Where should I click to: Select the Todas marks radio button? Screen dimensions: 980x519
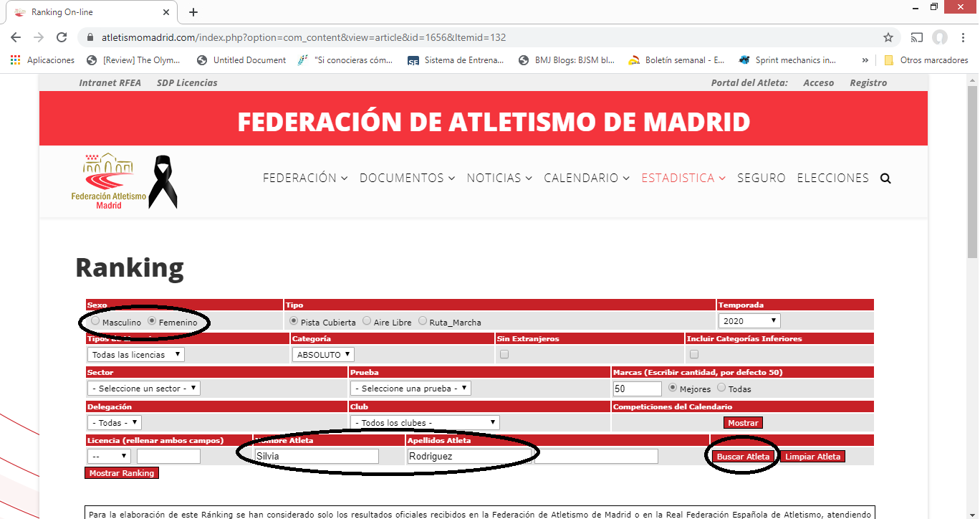tap(721, 388)
